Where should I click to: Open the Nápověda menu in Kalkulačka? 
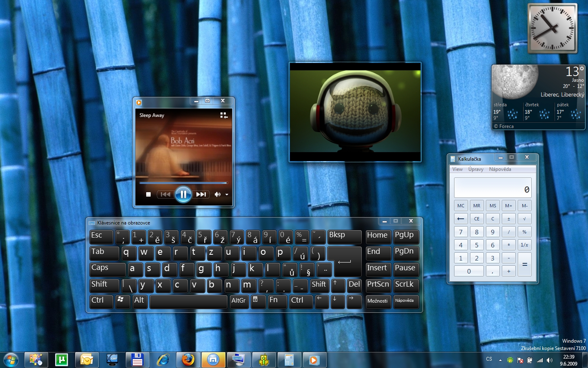[500, 169]
